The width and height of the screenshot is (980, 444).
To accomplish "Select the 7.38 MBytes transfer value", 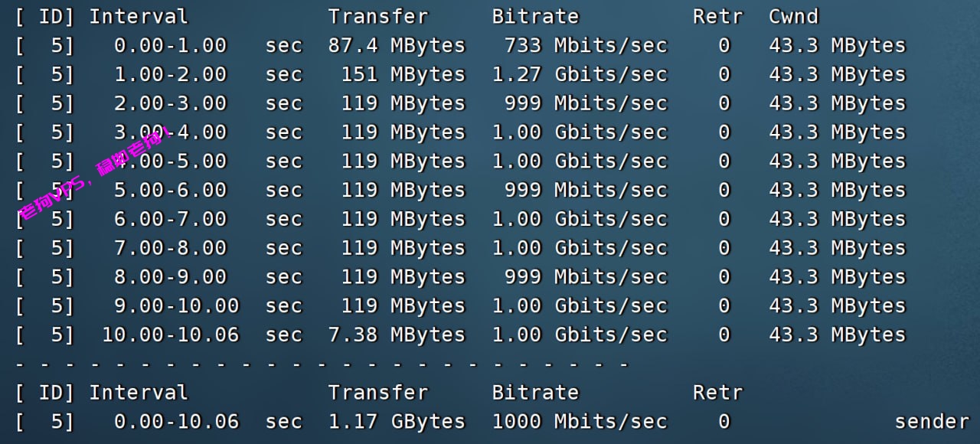I will (397, 335).
